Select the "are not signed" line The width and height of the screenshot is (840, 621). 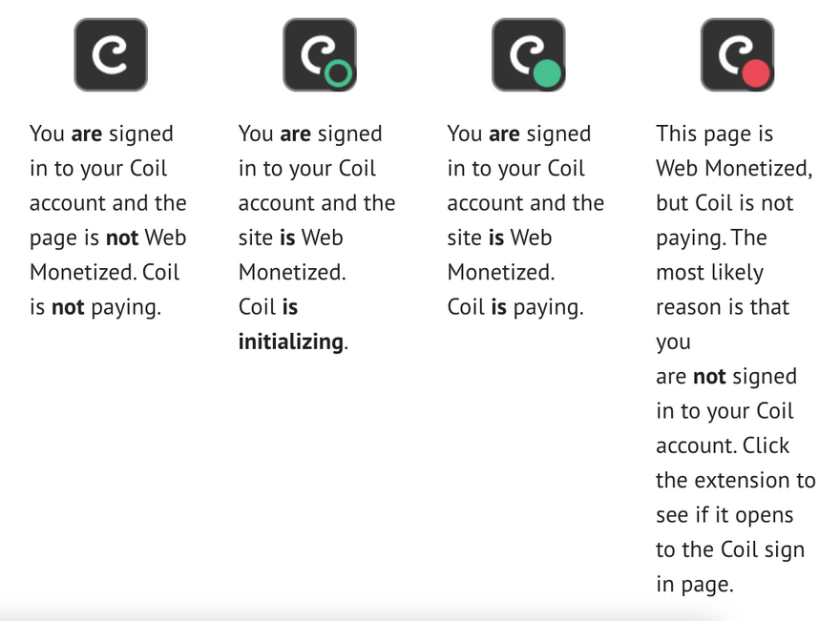click(725, 377)
